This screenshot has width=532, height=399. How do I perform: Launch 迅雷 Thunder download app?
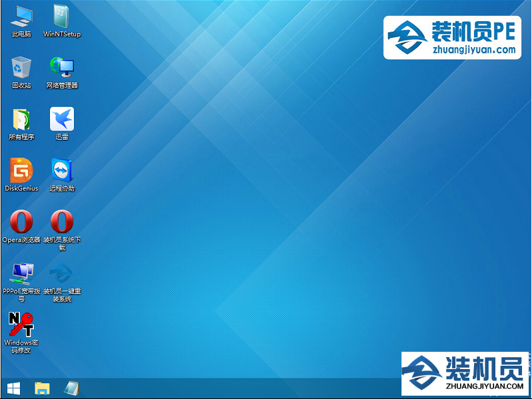coord(62,119)
